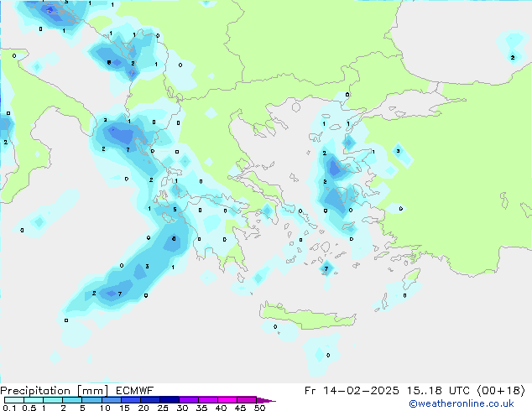
Task: Pick the 35 to 40 mm magenta swatch
Action: tap(208, 400)
